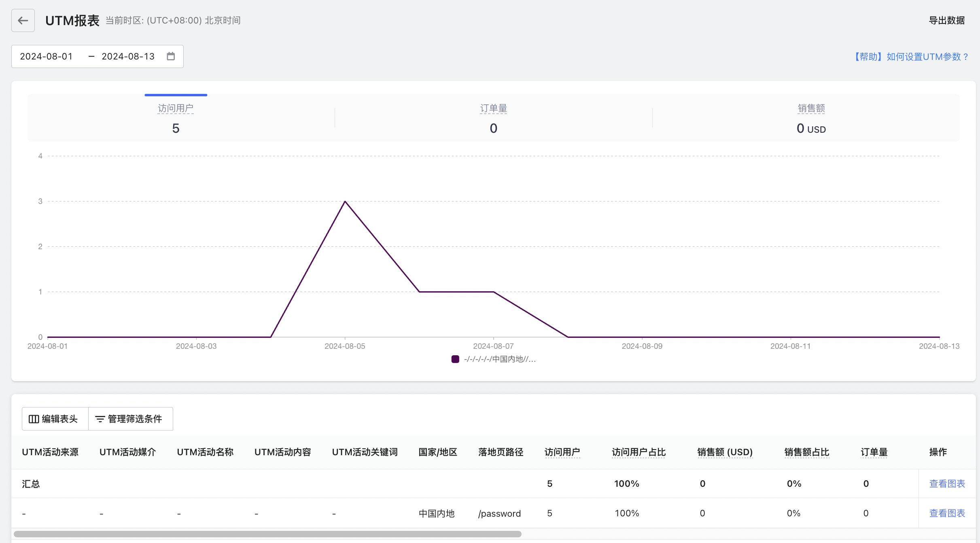
Task: Click the timezone text 北京时间
Action: 223,20
